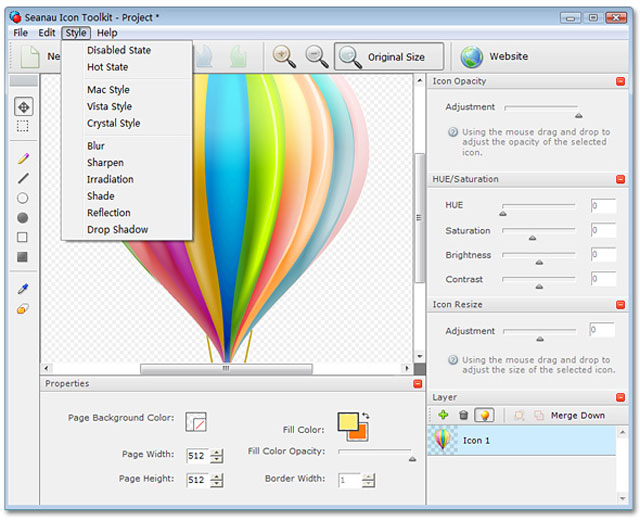Select the Move tool in the toolbox
Viewport: 640px width, 521px height.
pyautogui.click(x=24, y=107)
